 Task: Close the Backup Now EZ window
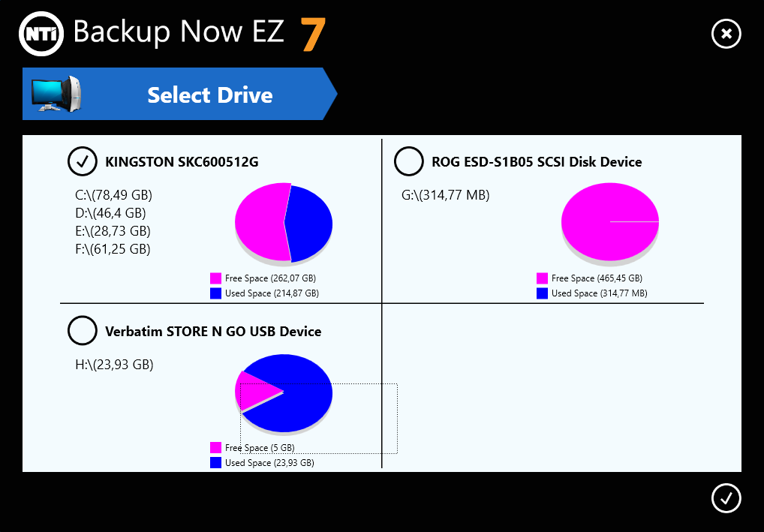(726, 34)
